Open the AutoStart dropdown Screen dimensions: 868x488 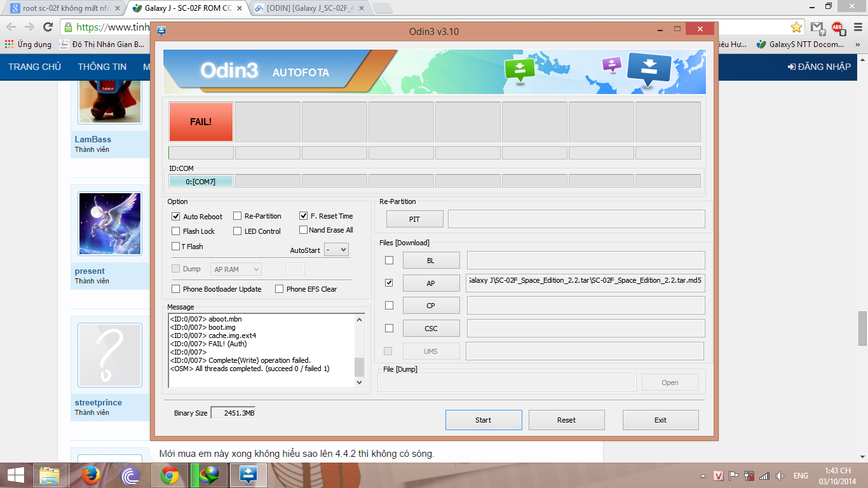click(x=336, y=250)
